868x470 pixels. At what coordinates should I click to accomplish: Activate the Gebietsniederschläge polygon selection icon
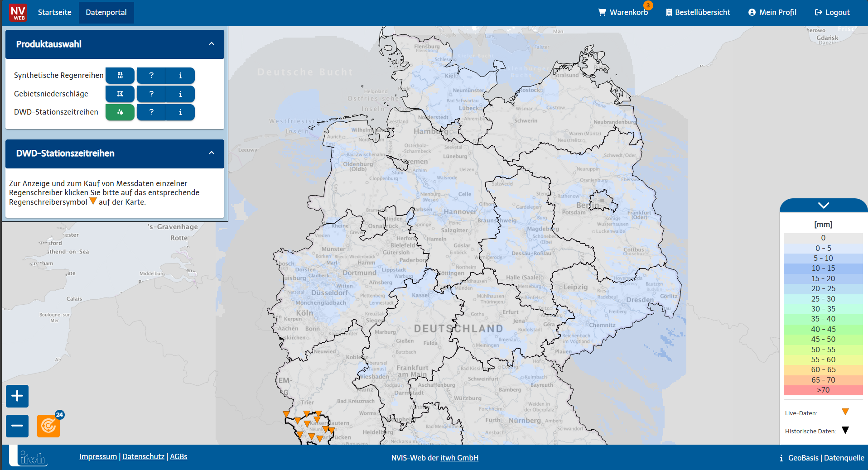120,94
